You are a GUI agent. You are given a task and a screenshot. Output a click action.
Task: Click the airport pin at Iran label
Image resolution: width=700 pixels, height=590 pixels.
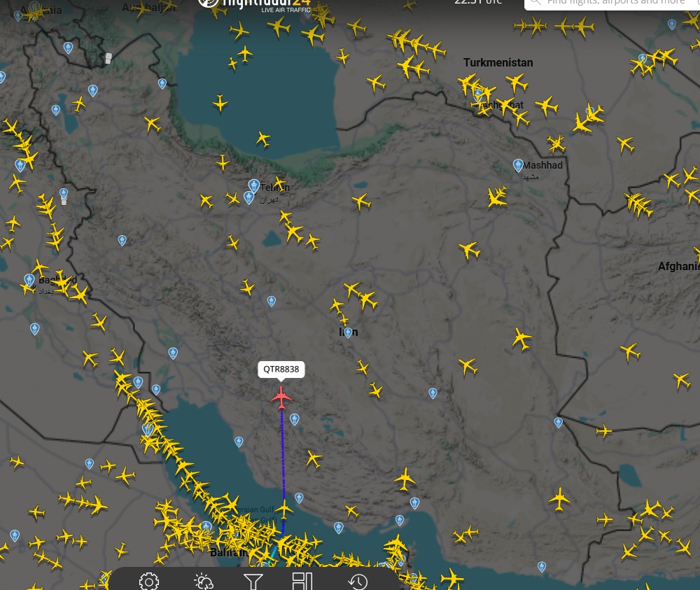348,332
